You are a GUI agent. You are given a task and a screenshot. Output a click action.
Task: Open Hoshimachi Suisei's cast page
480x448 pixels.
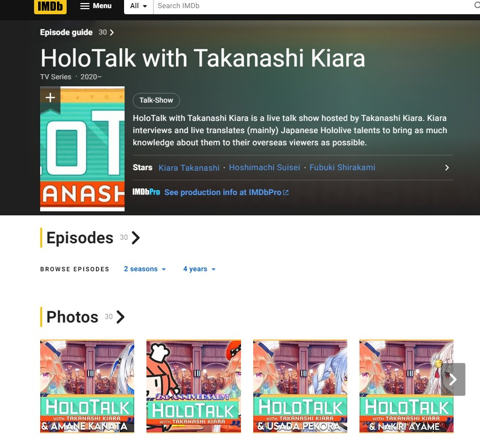[x=264, y=168]
